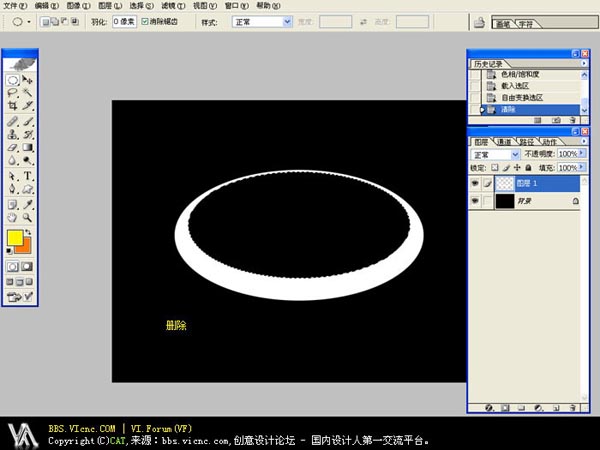Select the Hand tool

[13, 216]
